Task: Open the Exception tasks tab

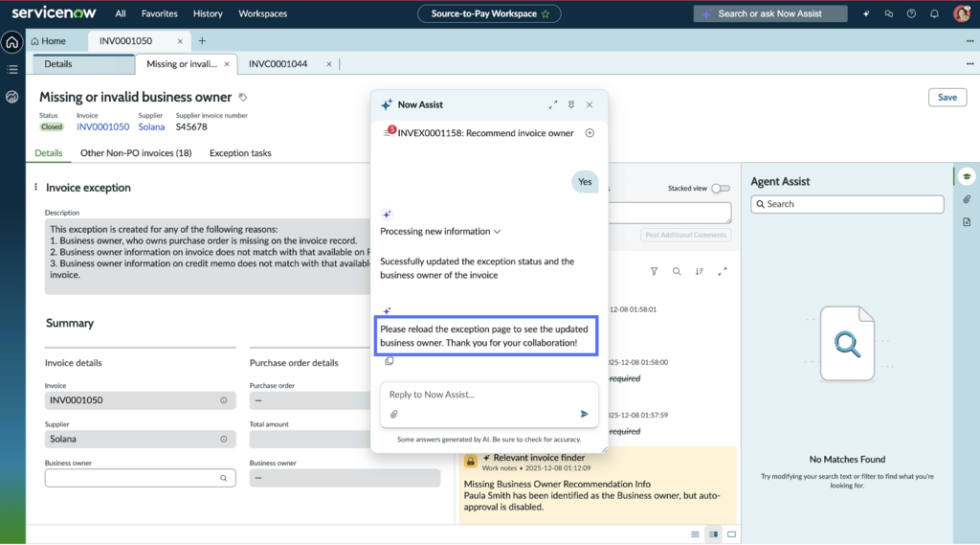Action: [x=240, y=152]
